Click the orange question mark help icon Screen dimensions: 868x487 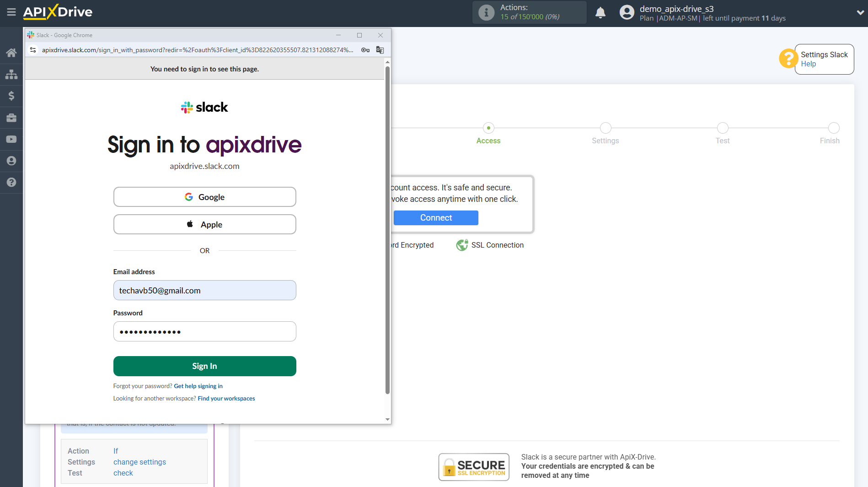tap(788, 59)
